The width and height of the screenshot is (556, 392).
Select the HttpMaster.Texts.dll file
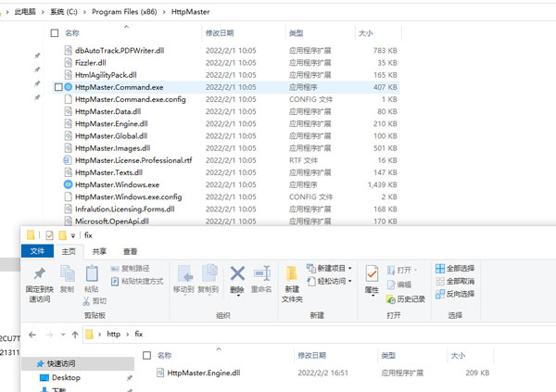[108, 172]
